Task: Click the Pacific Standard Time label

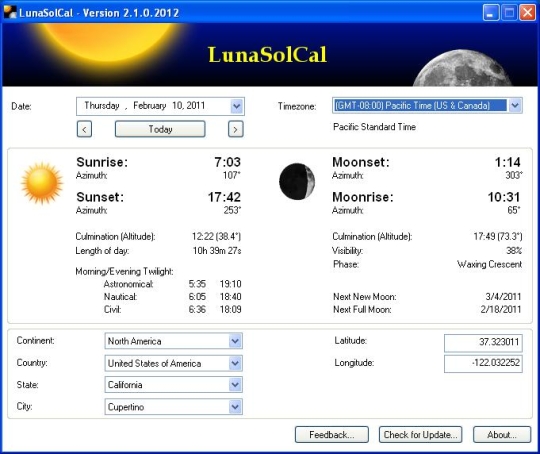Action: coord(374,127)
